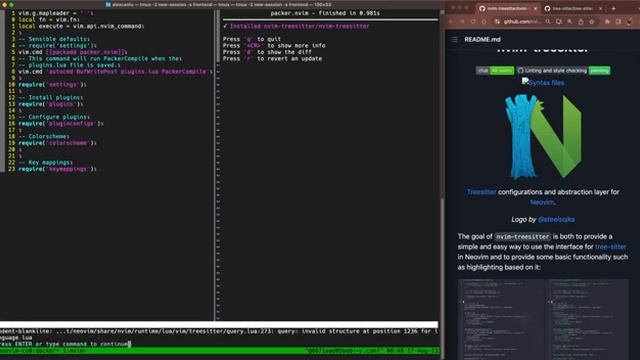Click the 'to quit' hint line
Image resolution: width=640 pixels, height=360 pixels.
[252, 39]
